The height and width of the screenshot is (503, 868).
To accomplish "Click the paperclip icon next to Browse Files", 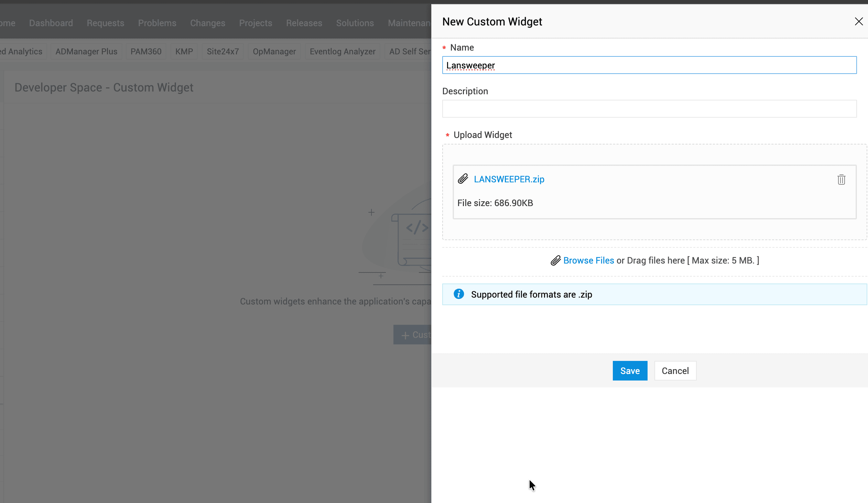I will pos(555,260).
